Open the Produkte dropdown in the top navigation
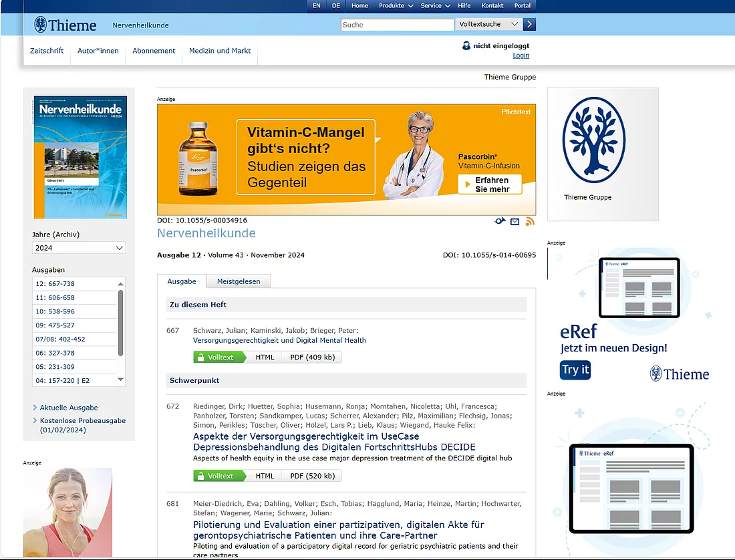 [x=396, y=5]
